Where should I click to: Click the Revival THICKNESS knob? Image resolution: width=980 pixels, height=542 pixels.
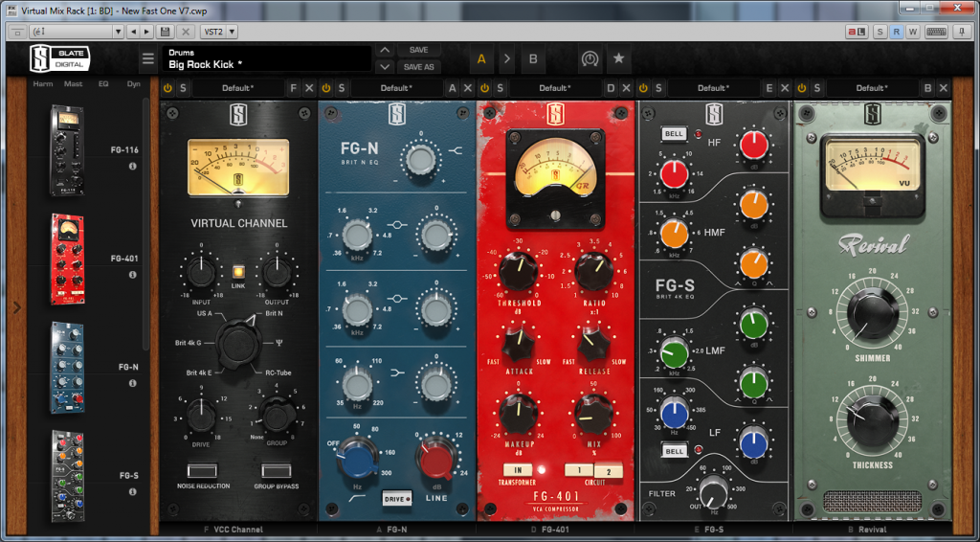873,420
